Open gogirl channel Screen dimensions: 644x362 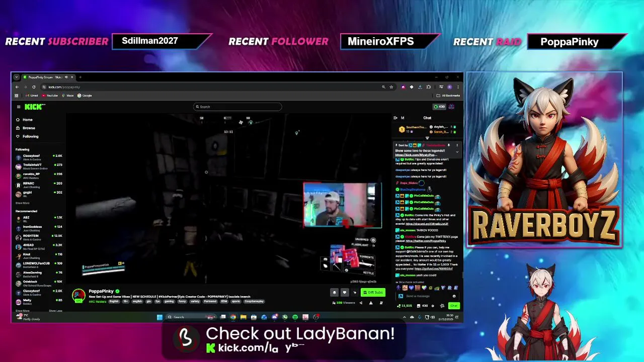point(39,194)
